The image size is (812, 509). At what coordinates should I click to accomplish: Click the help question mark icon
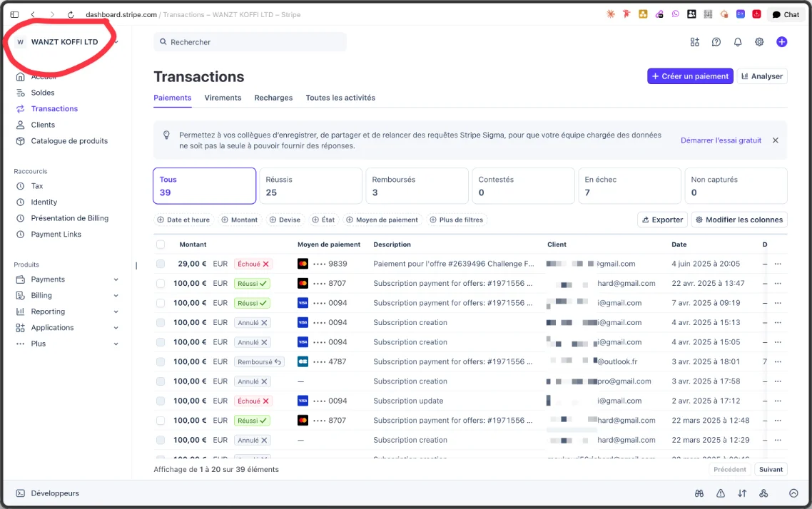(x=716, y=42)
